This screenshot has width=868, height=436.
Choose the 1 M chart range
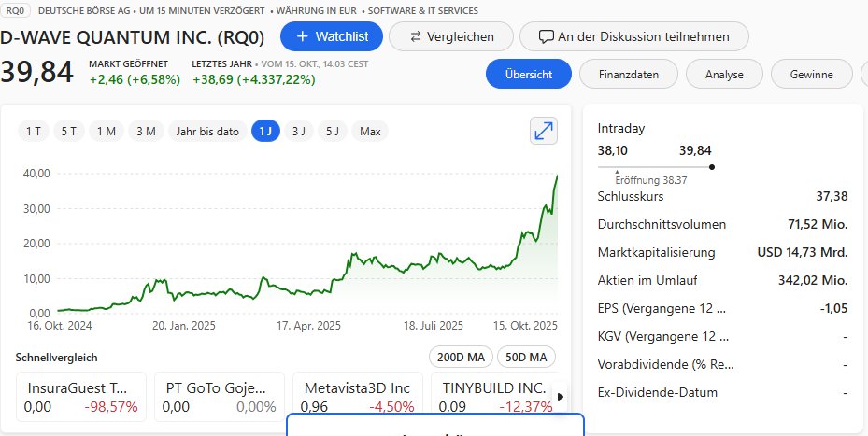pos(107,131)
